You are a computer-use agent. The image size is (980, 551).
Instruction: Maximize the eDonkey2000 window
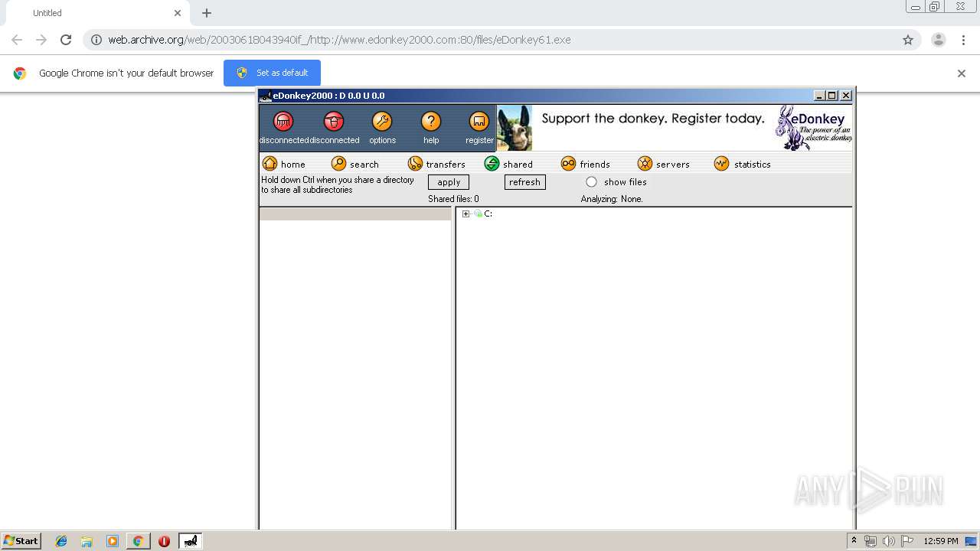tap(832, 96)
